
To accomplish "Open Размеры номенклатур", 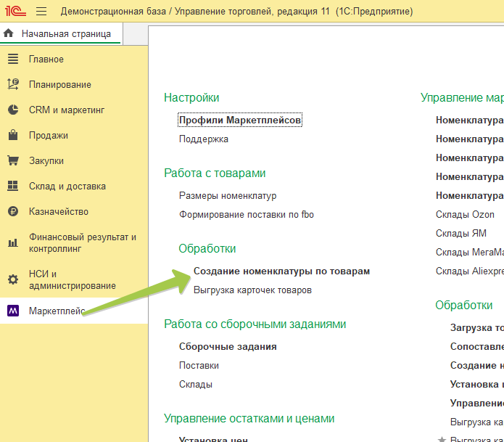I will (x=228, y=195).
